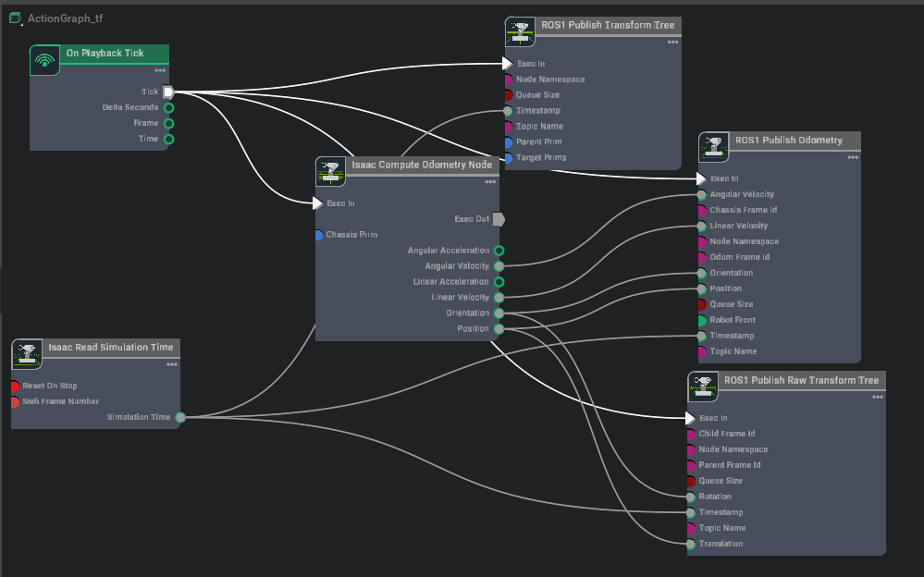Click the Tick output port
Viewport: 924px width, 577px height.
[x=168, y=92]
